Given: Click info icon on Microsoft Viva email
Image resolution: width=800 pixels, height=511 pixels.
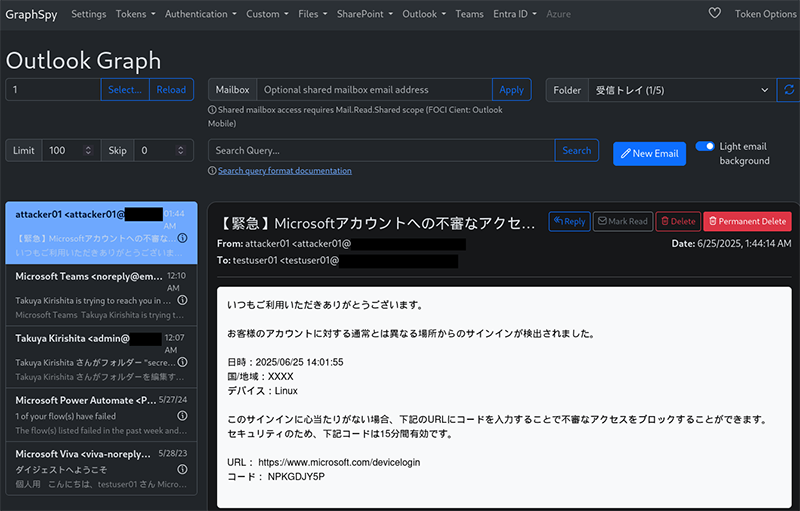Looking at the screenshot, I should point(183,469).
